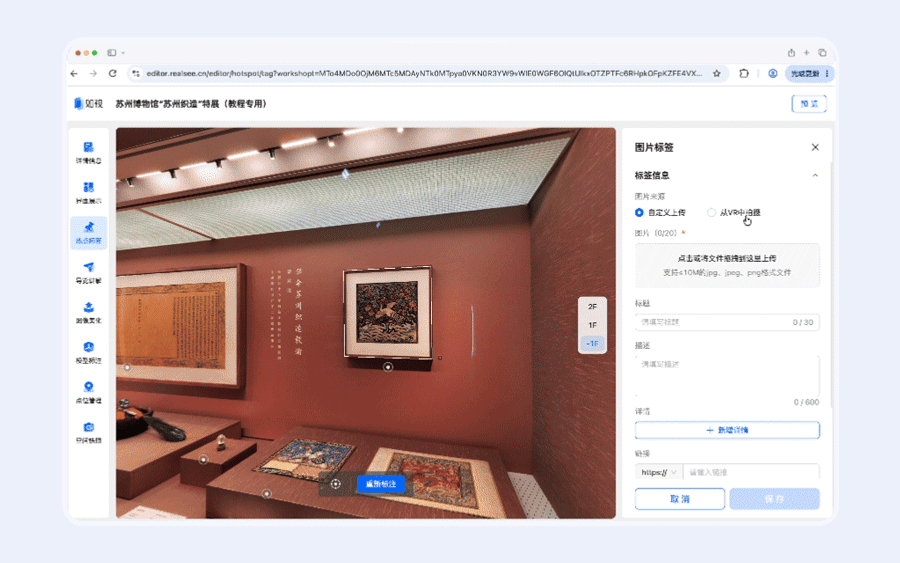Click the blue diamond marker on the ceiling
This screenshot has height=563, width=900.
pos(345,174)
